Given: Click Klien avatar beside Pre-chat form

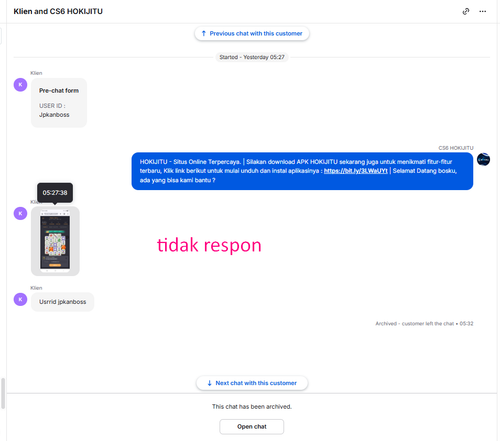Looking at the screenshot, I should pos(20,85).
